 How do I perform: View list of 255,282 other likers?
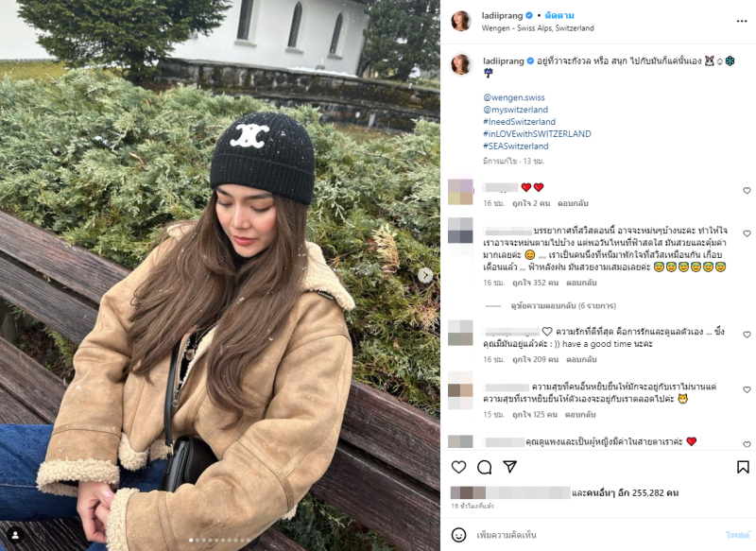tap(625, 492)
